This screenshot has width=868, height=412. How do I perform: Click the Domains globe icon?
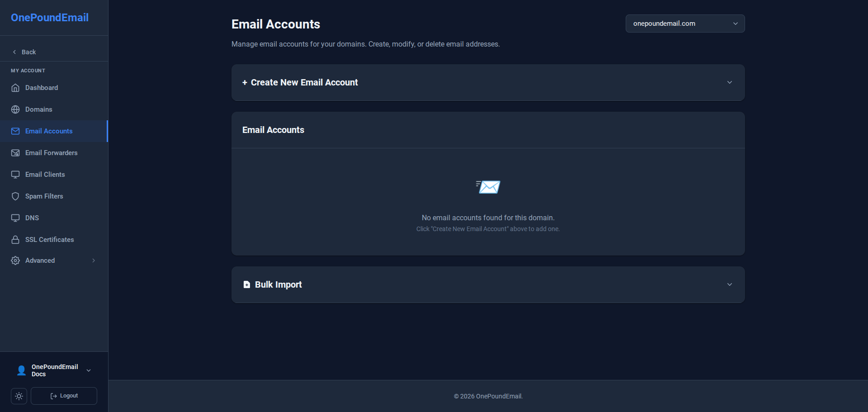pos(15,109)
